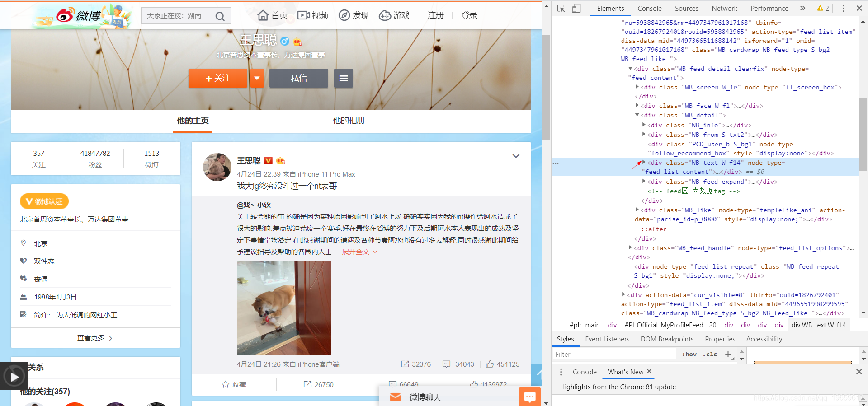
Task: Toggle the :hov element state button
Action: pyautogui.click(x=689, y=355)
